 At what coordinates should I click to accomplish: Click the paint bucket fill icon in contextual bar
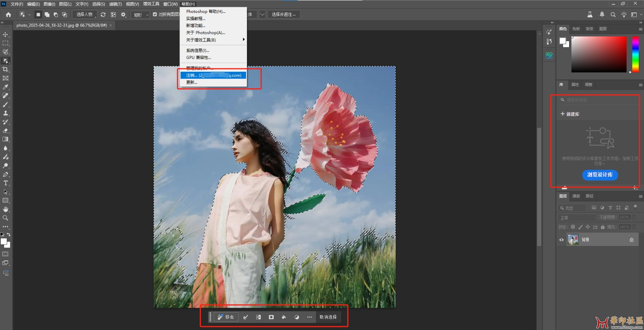point(284,317)
